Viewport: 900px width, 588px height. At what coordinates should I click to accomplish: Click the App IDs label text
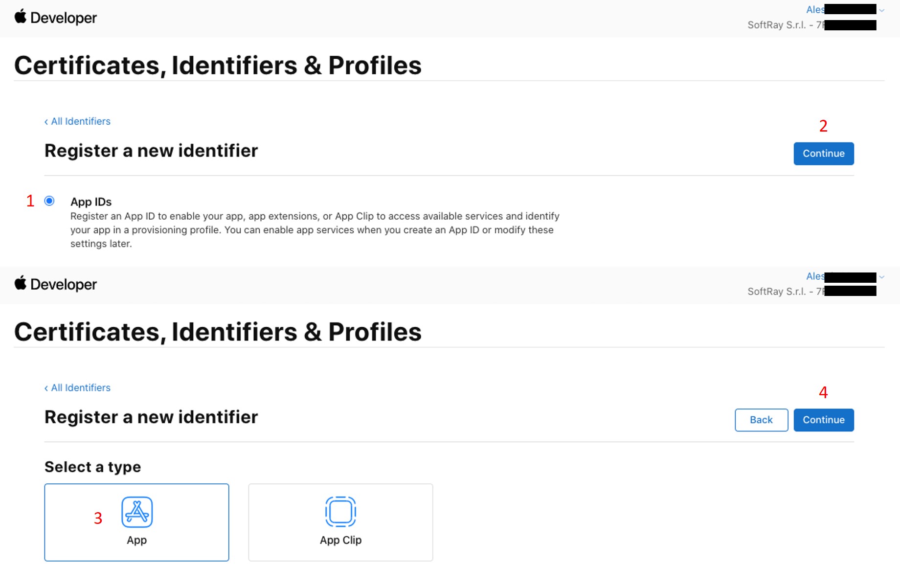coord(91,202)
